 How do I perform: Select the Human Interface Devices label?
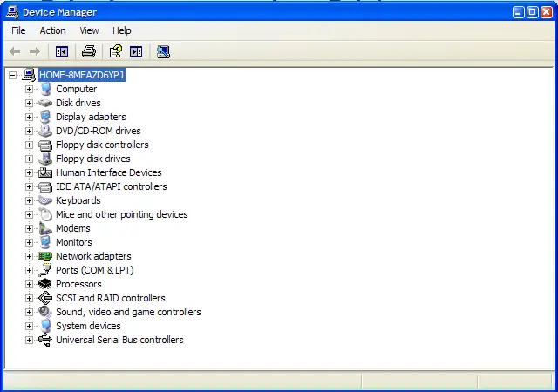click(108, 172)
